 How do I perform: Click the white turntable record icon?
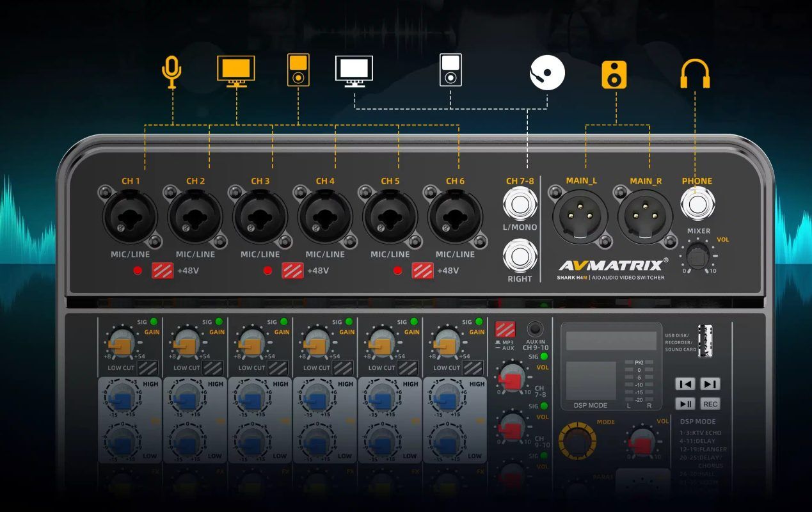point(547,73)
